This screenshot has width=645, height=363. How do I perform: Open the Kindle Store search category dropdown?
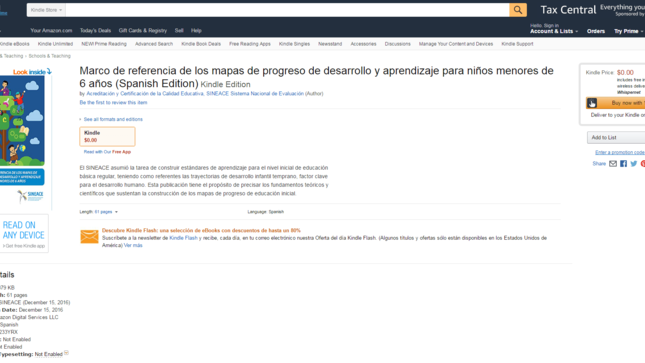point(46,10)
